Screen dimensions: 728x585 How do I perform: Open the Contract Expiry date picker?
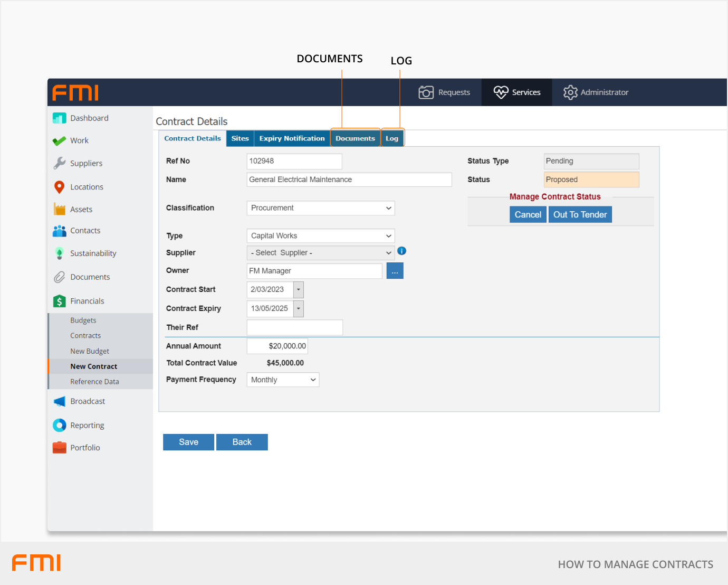tap(299, 309)
